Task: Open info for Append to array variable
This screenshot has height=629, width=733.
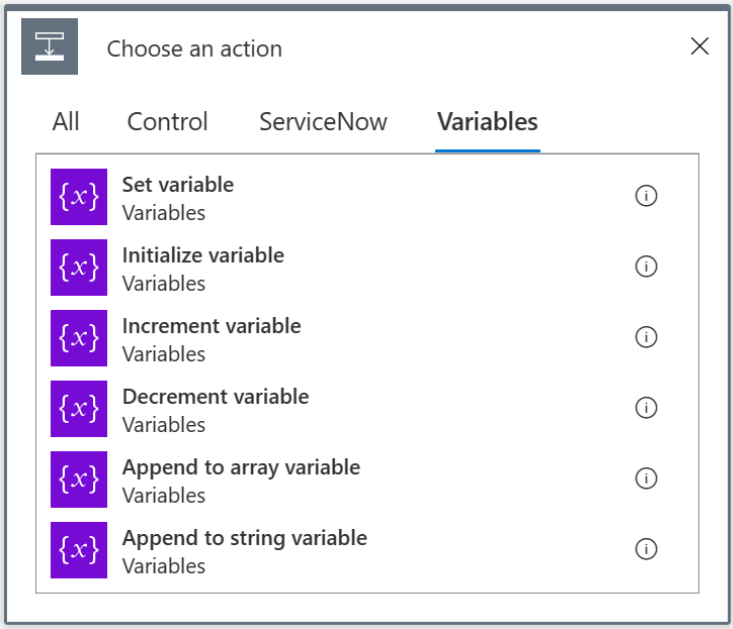Action: [646, 479]
